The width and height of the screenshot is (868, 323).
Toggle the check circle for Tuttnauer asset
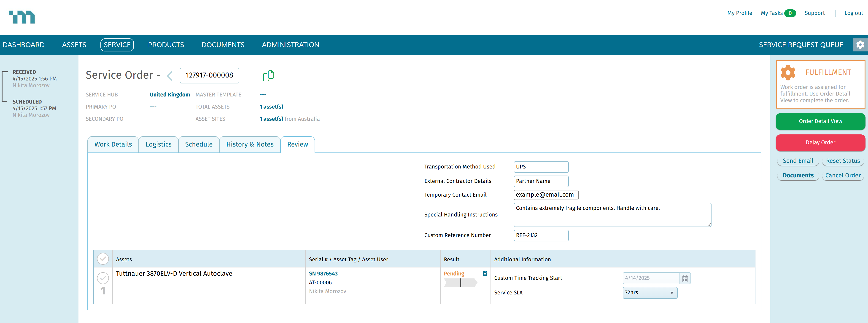pos(103,278)
